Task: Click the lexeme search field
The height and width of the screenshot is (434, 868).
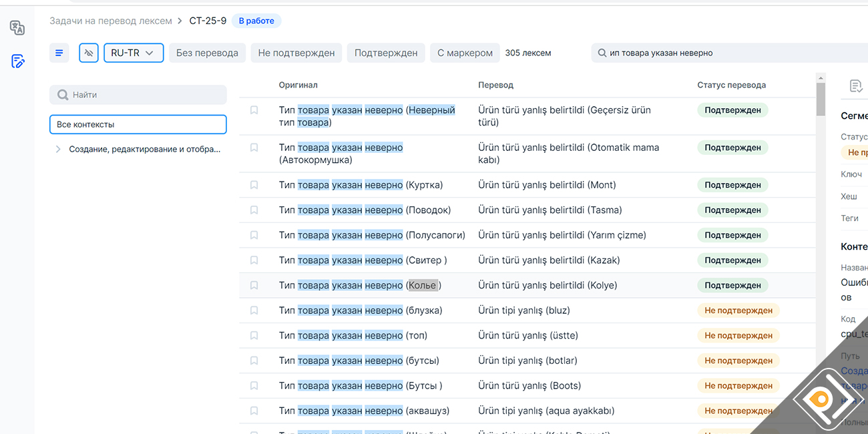Action: pos(728,53)
